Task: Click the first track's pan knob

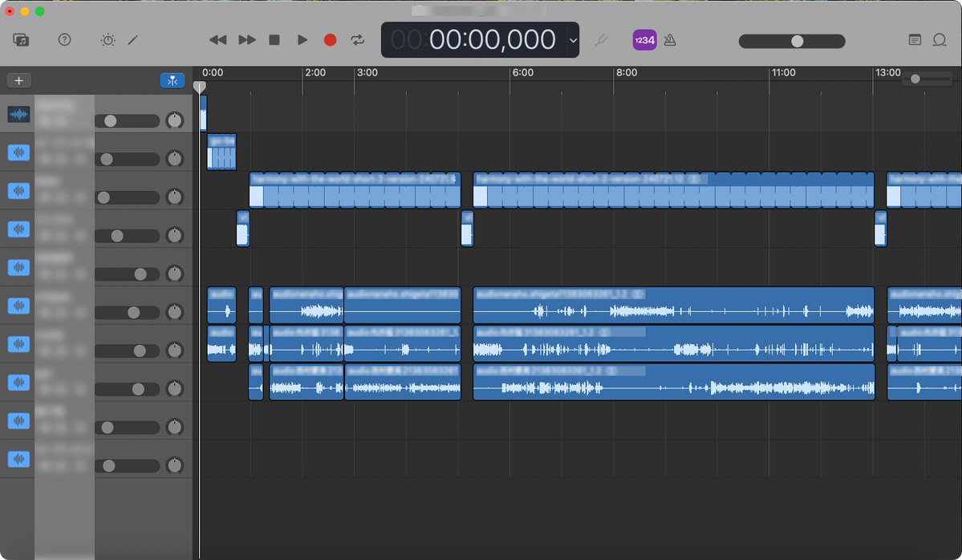Action: (x=175, y=120)
